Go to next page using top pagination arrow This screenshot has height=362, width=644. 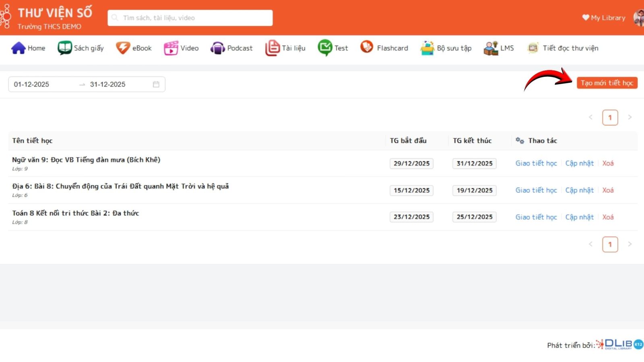630,117
